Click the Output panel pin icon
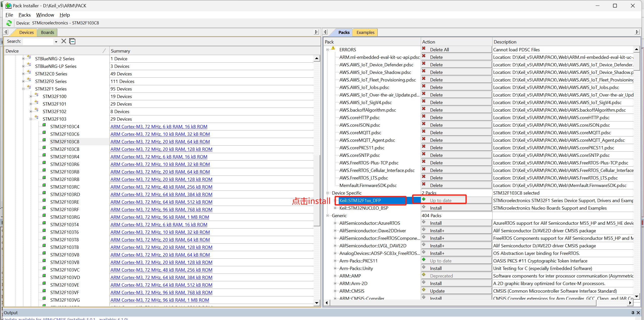This screenshot has height=320, width=644. click(x=633, y=313)
